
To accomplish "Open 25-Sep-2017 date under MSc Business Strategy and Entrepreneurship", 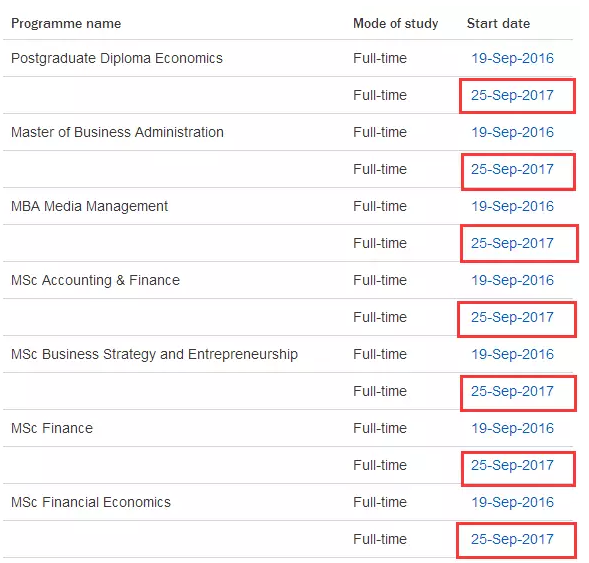I will click(x=512, y=391).
